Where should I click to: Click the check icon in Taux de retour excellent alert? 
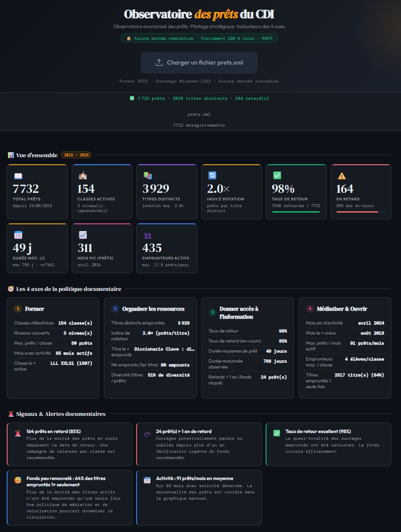pos(277,433)
